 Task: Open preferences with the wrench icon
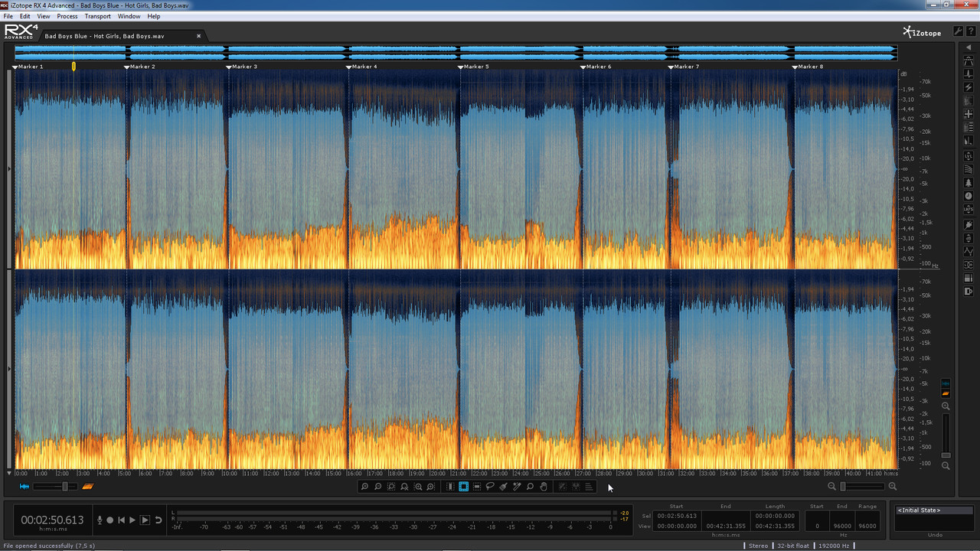coord(958,31)
